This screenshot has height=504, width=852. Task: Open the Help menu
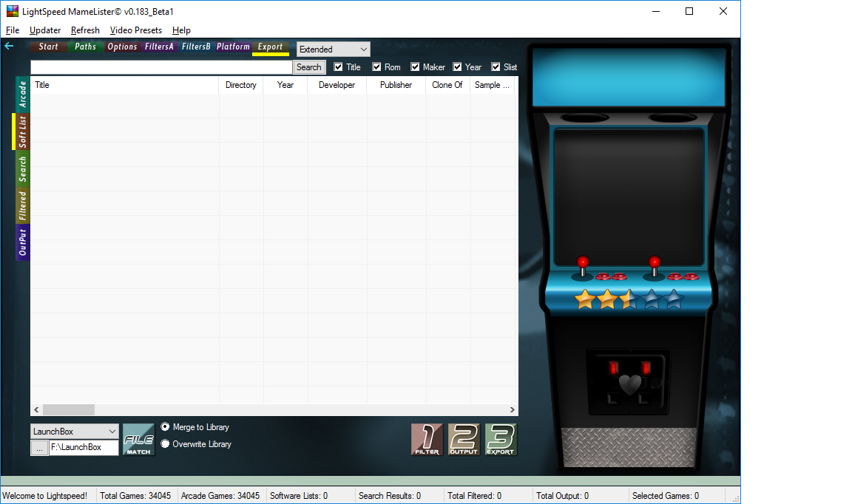coord(181,30)
